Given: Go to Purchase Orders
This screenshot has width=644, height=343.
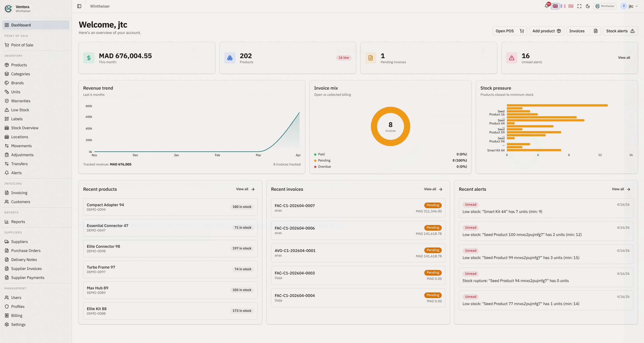Looking at the screenshot, I should (x=26, y=251).
